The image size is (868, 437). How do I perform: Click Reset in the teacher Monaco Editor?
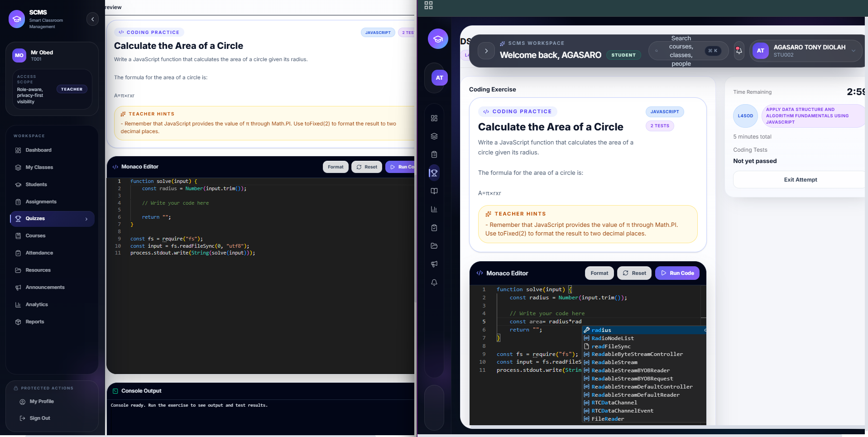point(367,167)
